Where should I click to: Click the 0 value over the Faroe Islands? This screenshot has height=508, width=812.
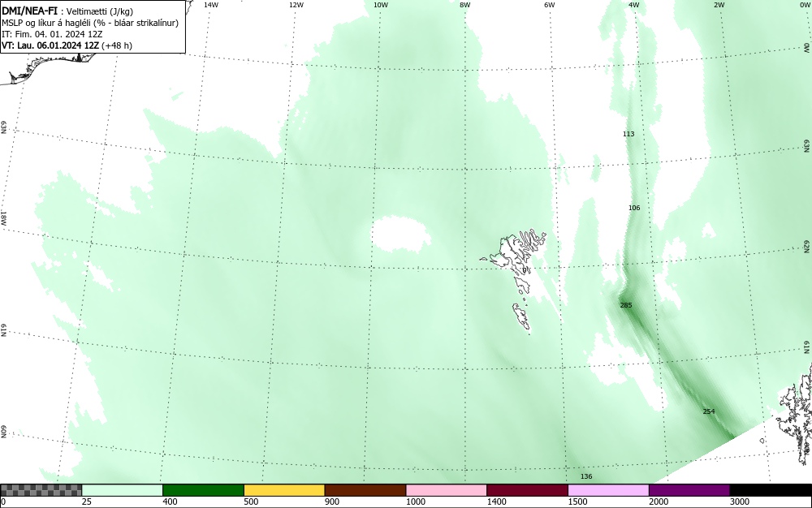[524, 270]
